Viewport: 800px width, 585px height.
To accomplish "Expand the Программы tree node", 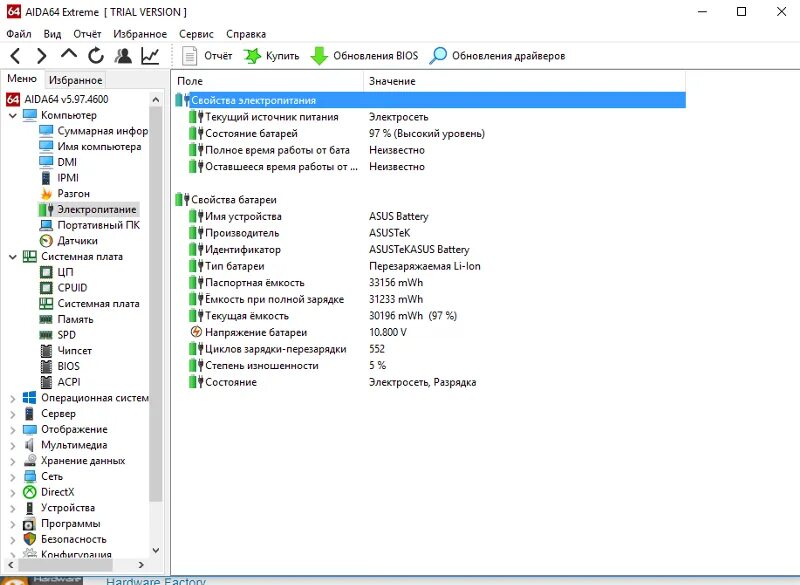I will click(13, 524).
